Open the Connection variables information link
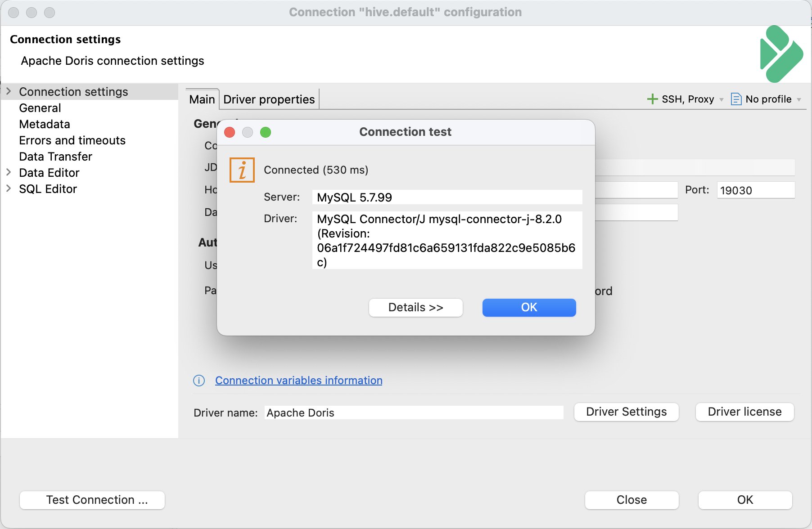 coord(299,381)
